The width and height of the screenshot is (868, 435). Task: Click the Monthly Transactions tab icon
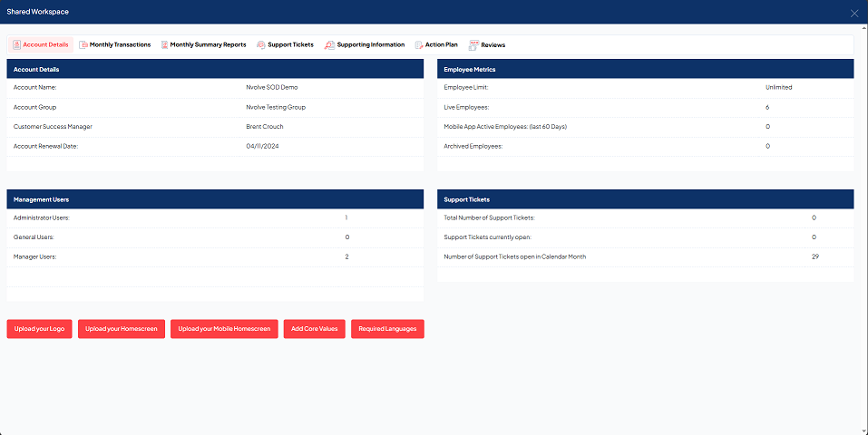click(83, 44)
